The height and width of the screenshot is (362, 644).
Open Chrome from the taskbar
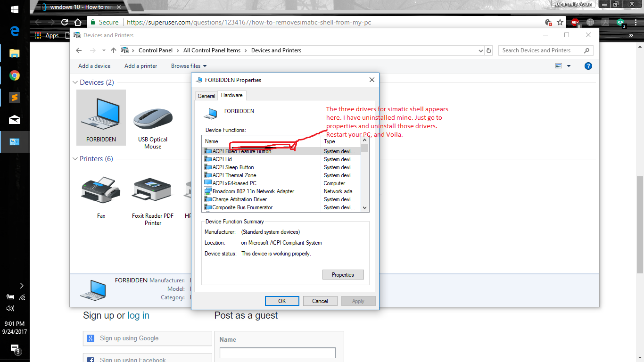(x=15, y=75)
